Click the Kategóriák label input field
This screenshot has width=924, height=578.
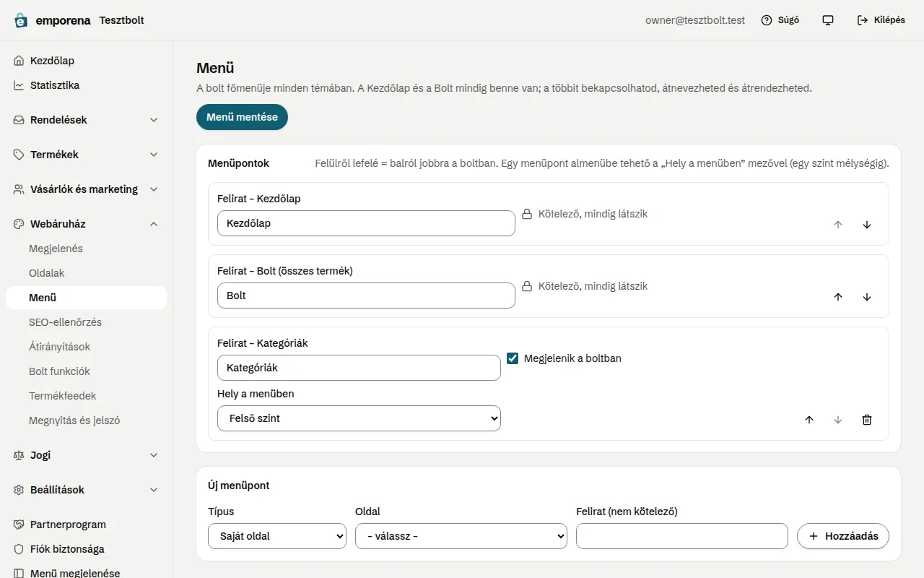[359, 368]
